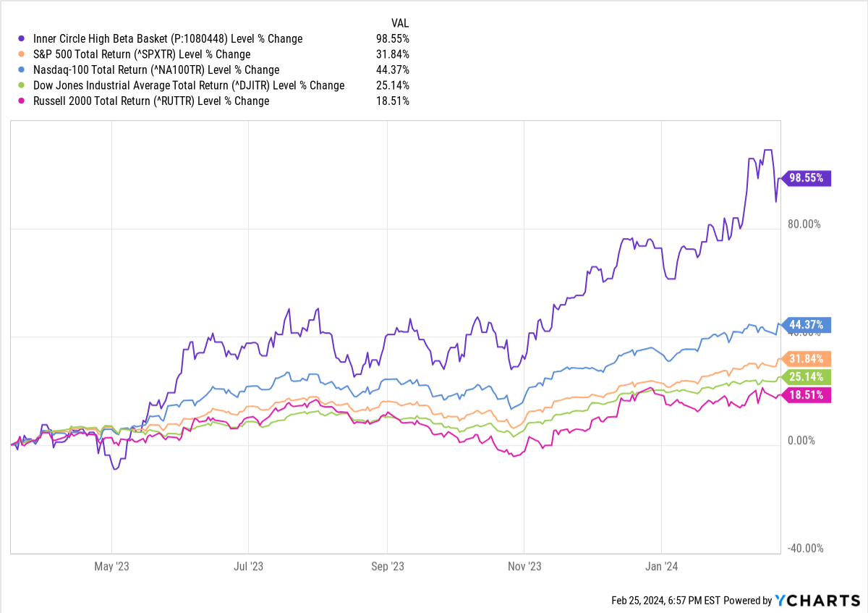This screenshot has height=613, width=868.
Task: Select the Russell 2000 Total Return legend label
Action: pos(151,101)
